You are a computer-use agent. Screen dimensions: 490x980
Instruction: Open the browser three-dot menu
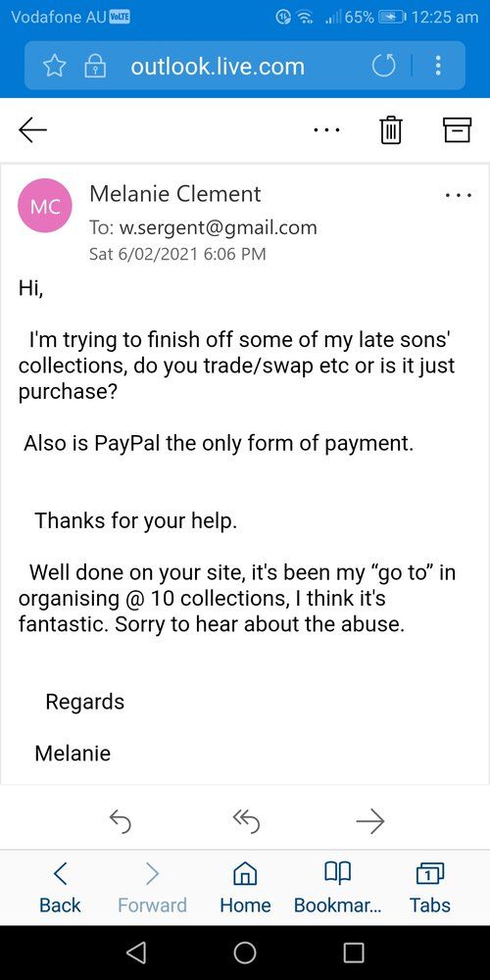(x=438, y=66)
